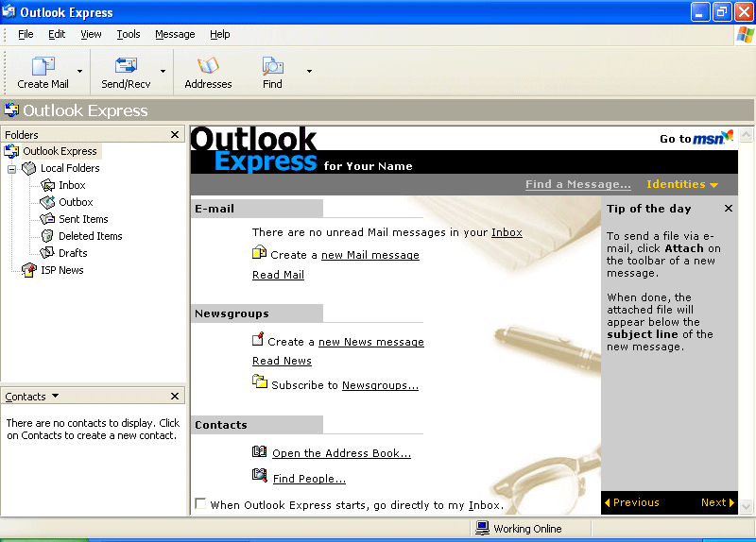Select the Outbox folder
The image size is (756, 542).
[x=75, y=202]
